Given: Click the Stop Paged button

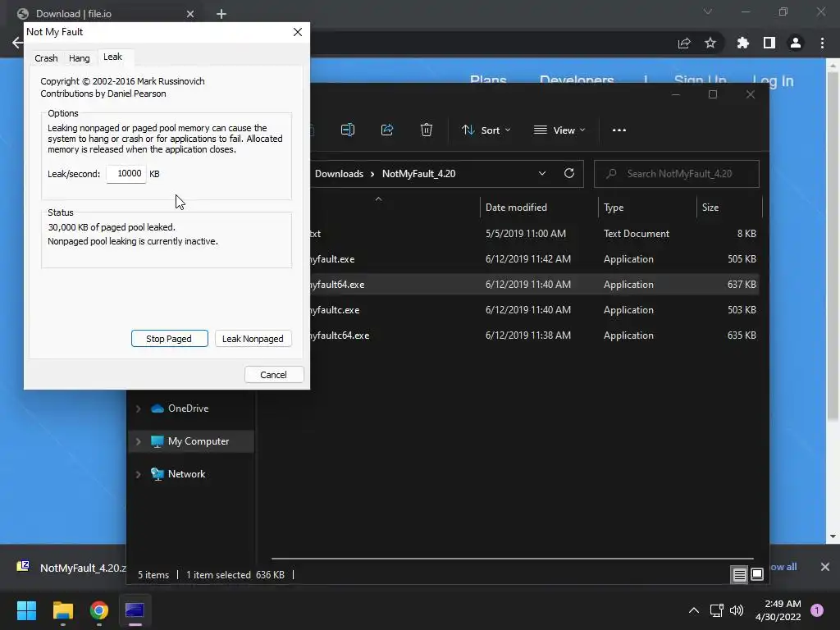Looking at the screenshot, I should [x=169, y=339].
